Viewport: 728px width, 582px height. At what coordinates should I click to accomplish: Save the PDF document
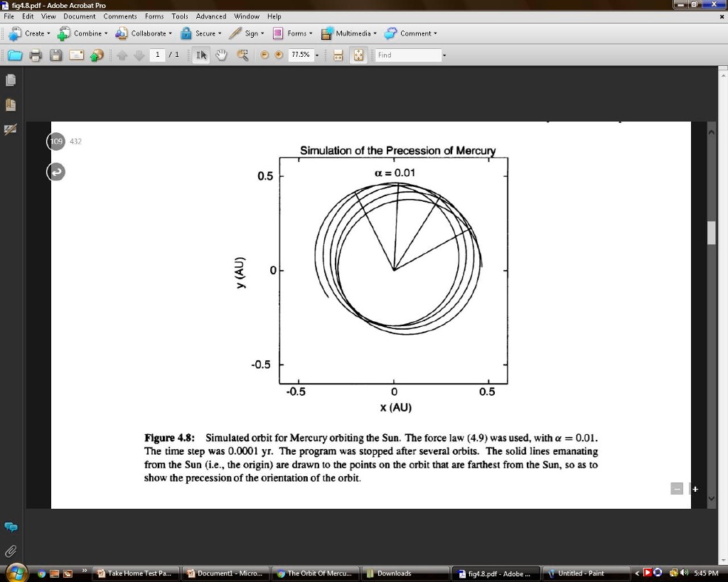pyautogui.click(x=55, y=55)
